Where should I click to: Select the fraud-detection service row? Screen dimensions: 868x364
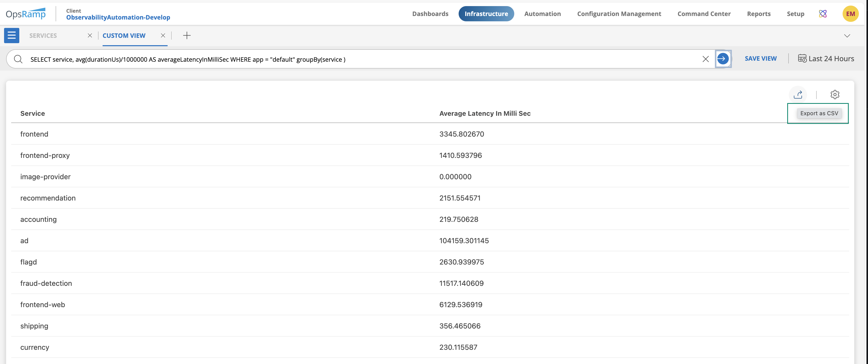tap(430, 283)
